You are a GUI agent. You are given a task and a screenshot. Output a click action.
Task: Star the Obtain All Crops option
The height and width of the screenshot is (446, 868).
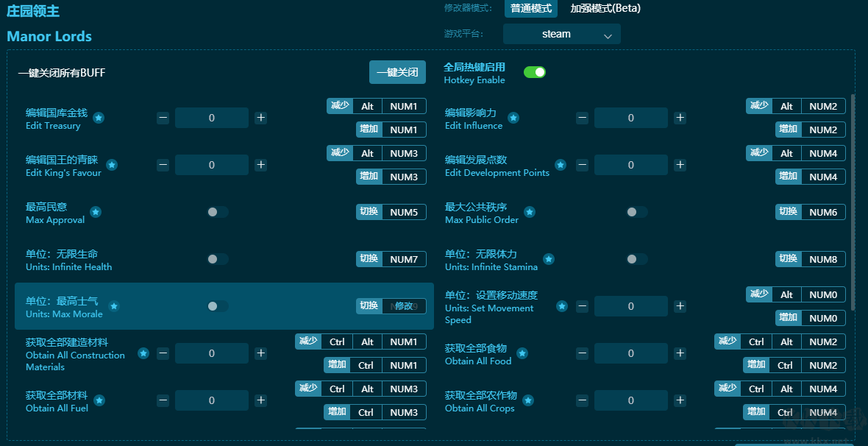tap(528, 400)
